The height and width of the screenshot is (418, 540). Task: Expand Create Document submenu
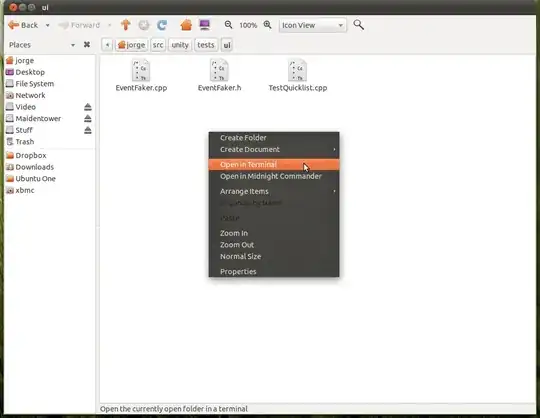click(274, 149)
